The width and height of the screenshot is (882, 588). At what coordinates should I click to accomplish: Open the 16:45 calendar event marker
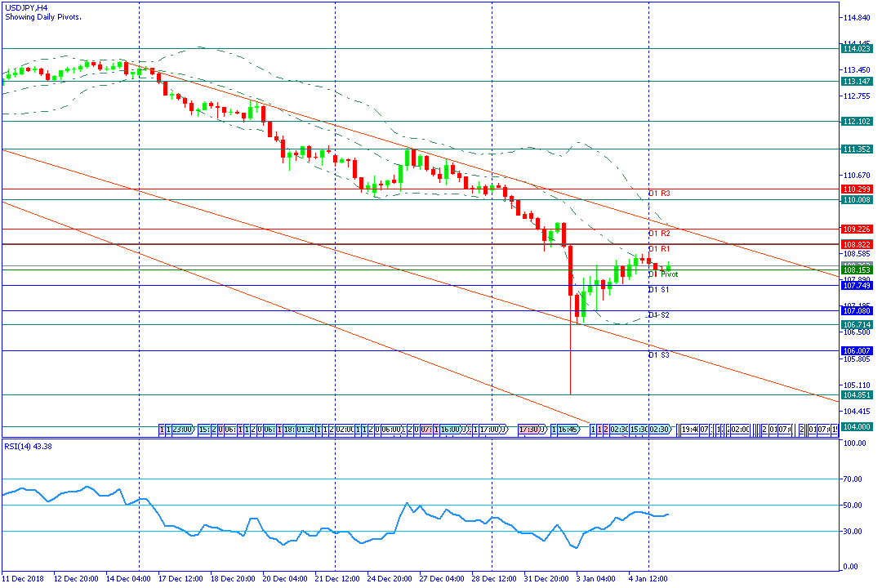click(x=568, y=430)
